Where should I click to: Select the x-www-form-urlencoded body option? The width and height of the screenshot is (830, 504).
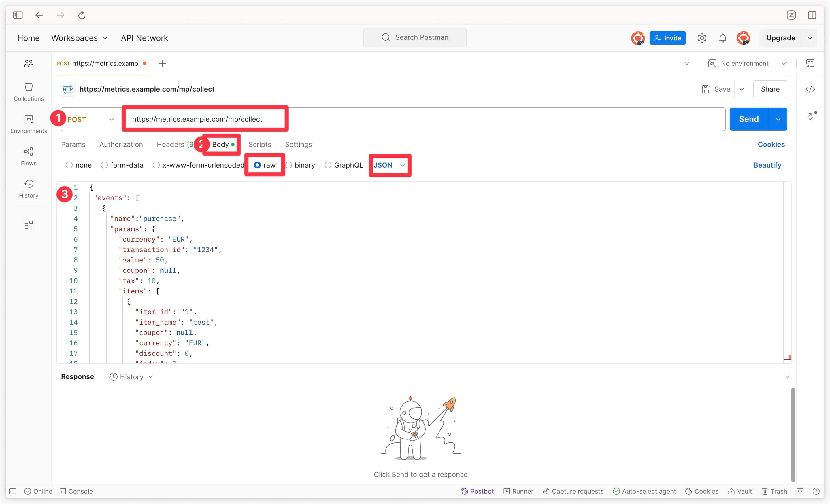tap(156, 165)
